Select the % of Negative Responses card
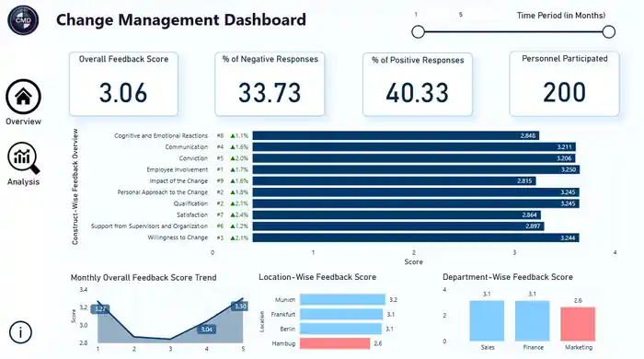Viewport: 644px width, 359px height. (x=270, y=84)
